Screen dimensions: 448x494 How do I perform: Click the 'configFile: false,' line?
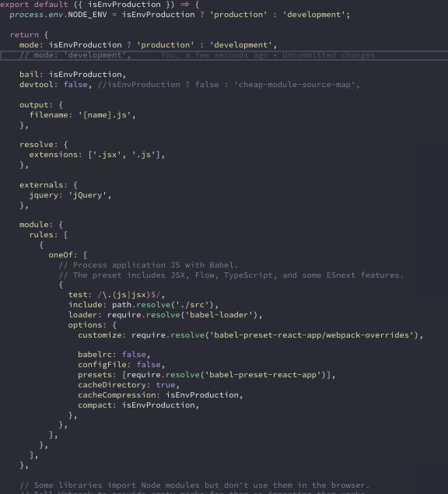click(x=121, y=365)
